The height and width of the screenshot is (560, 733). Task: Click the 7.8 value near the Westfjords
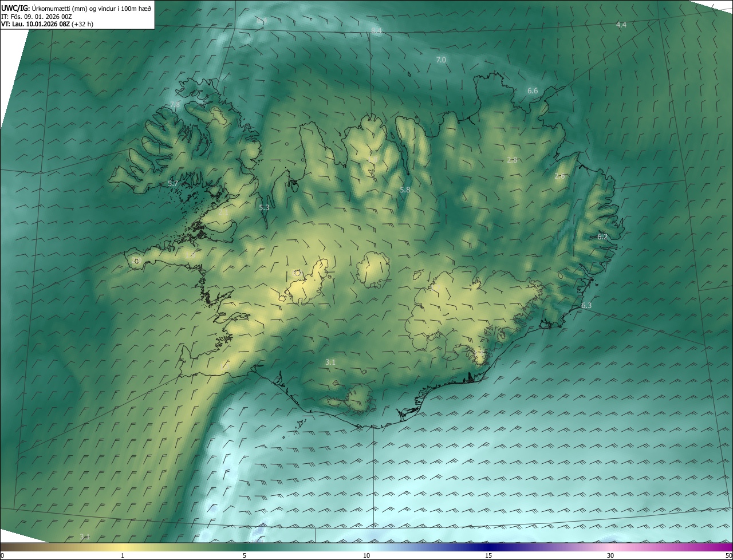click(175, 104)
